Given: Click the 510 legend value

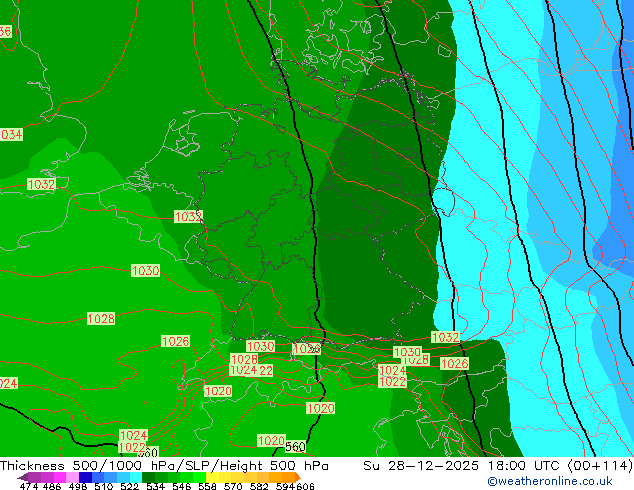Looking at the screenshot, I should (104, 486).
